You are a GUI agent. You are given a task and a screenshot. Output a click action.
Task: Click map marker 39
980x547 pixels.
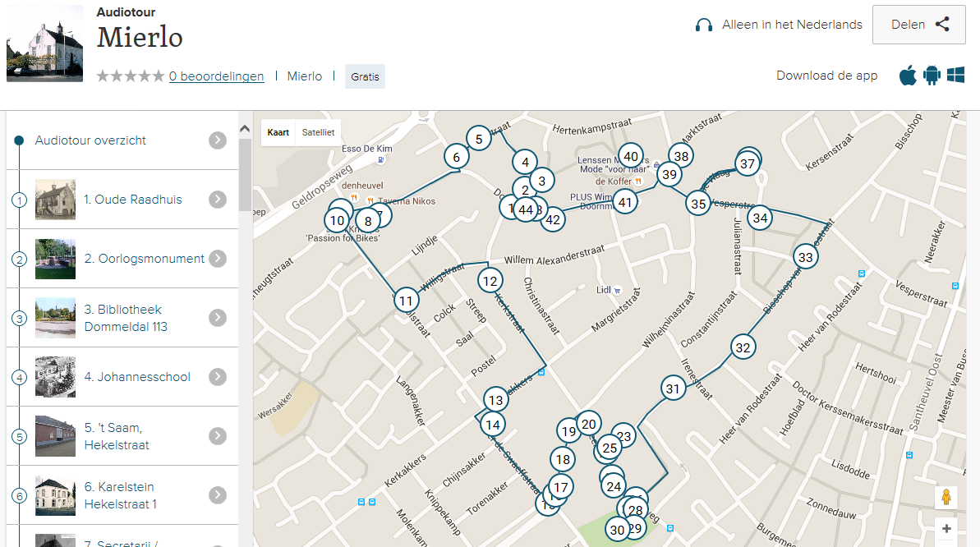point(669,174)
